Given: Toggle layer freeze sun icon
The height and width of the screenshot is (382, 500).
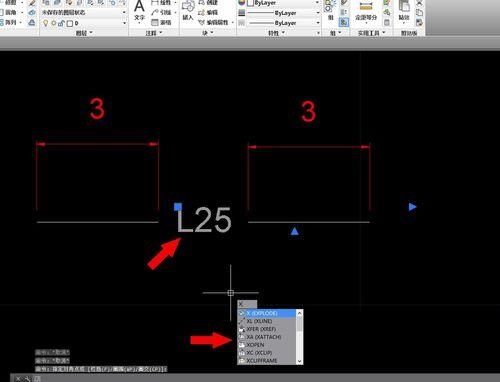Looking at the screenshot, I should pos(54,23).
